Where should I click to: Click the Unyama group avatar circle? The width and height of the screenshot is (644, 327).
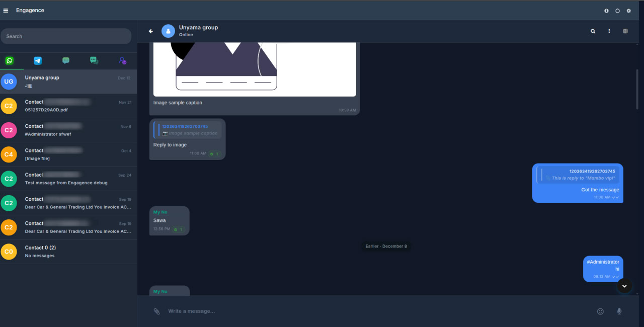pyautogui.click(x=168, y=31)
